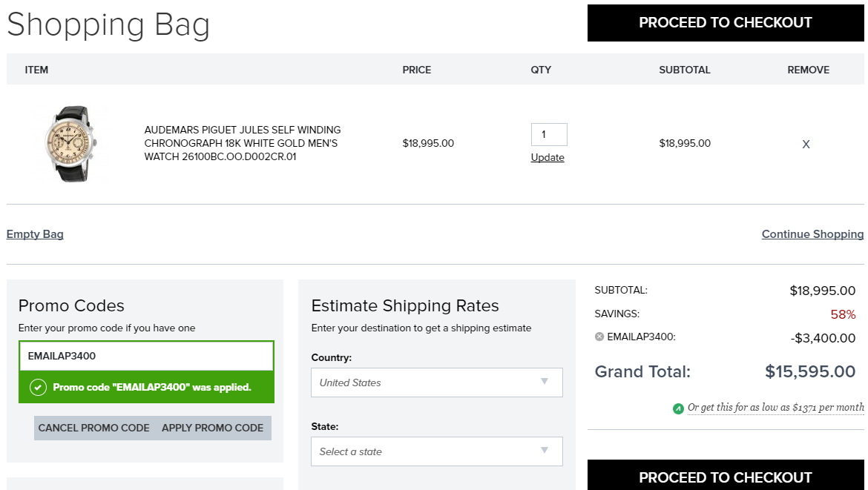Click the Shopping Bag page heading
The width and height of the screenshot is (868, 490).
coord(108,25)
